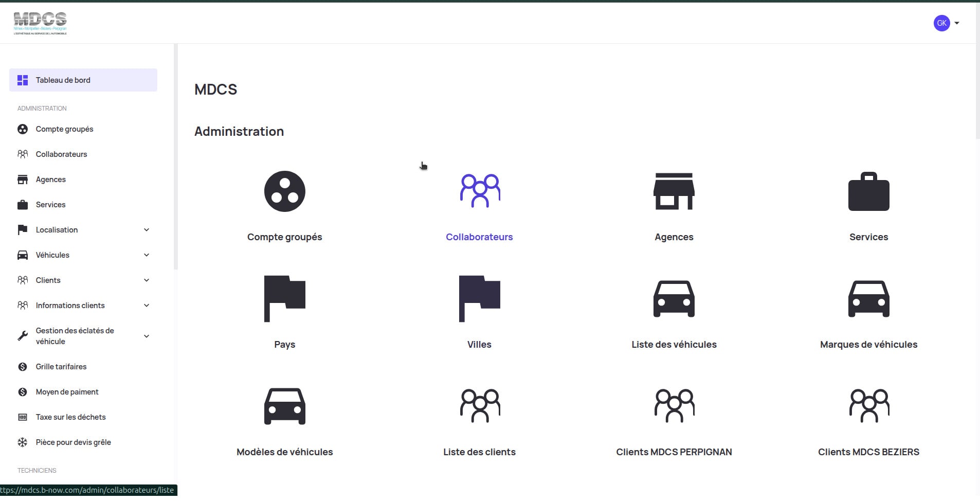This screenshot has height=501, width=980.
Task: Select the Villes flag tile icon
Action: click(x=479, y=298)
